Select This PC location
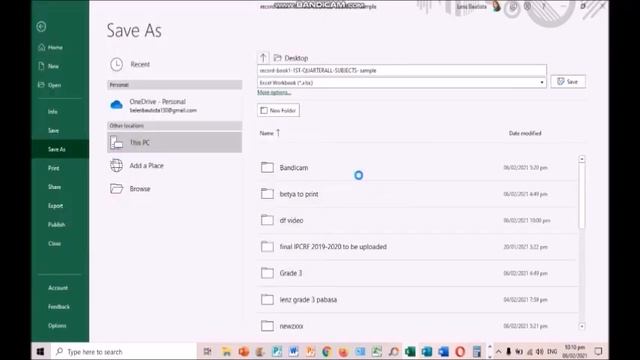The height and width of the screenshot is (360, 640). pyautogui.click(x=174, y=142)
